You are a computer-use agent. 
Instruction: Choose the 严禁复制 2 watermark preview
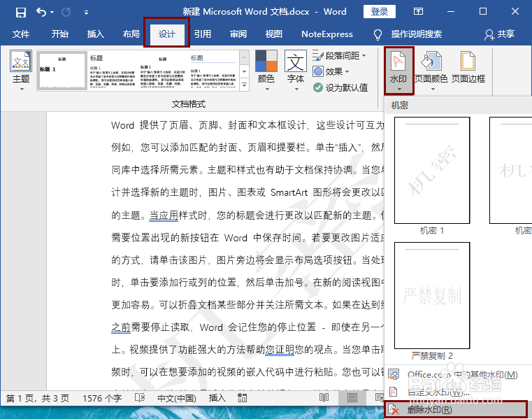point(432,295)
